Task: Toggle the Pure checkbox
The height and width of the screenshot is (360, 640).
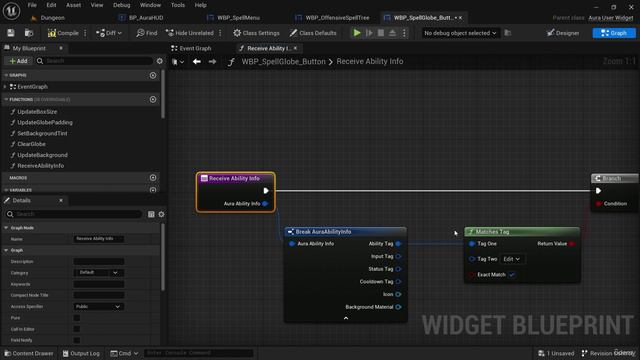Action: pyautogui.click(x=77, y=318)
